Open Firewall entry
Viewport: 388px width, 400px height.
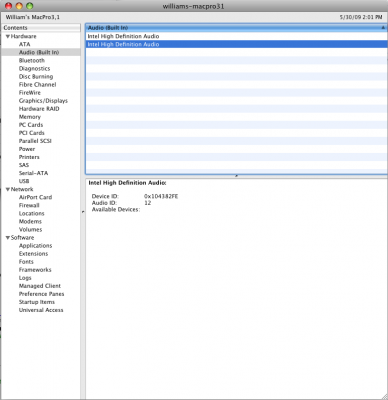(x=29, y=205)
